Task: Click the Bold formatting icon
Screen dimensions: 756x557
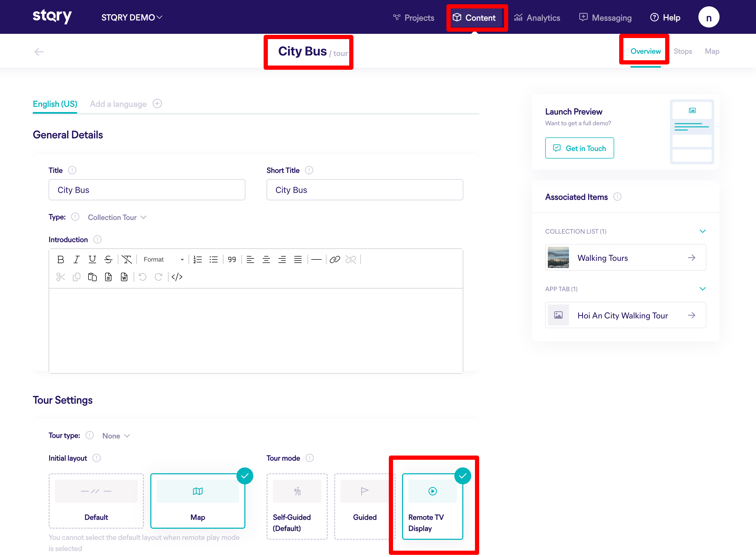Action: pos(61,259)
